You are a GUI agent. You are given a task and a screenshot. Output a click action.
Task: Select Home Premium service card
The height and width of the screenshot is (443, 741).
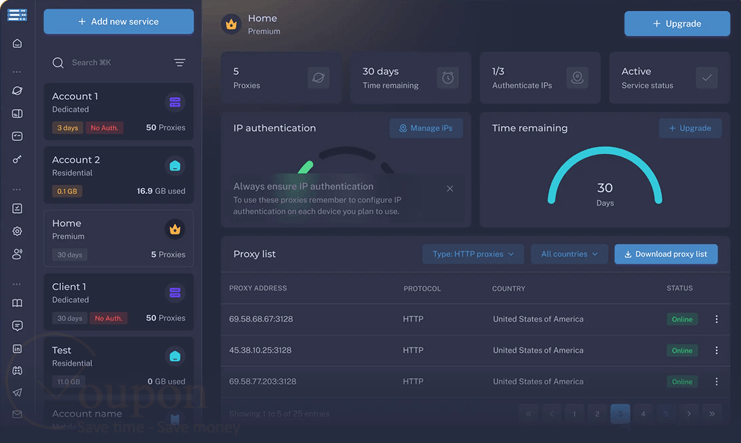pos(119,238)
